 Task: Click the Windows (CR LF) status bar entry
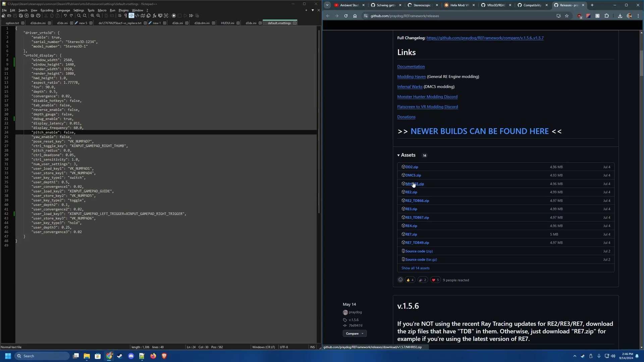(263, 347)
